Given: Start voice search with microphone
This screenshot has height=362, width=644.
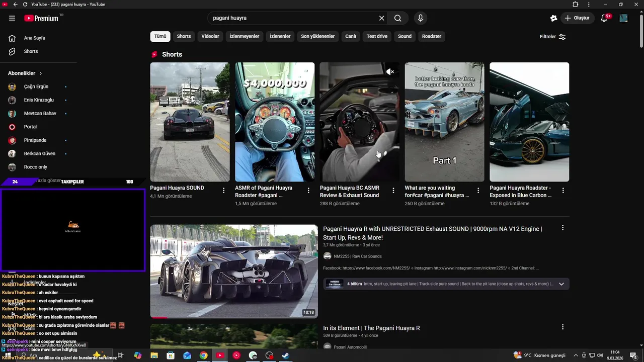Looking at the screenshot, I should [x=421, y=18].
